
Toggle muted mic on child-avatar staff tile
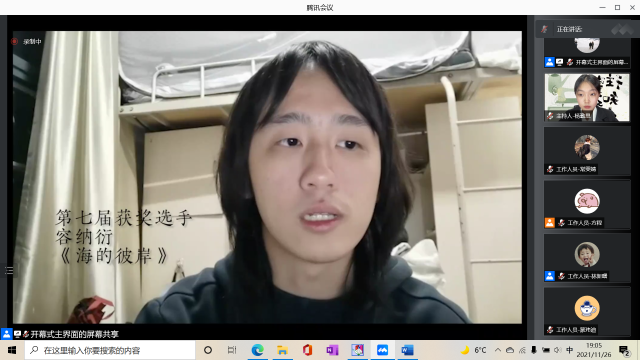tap(562, 276)
